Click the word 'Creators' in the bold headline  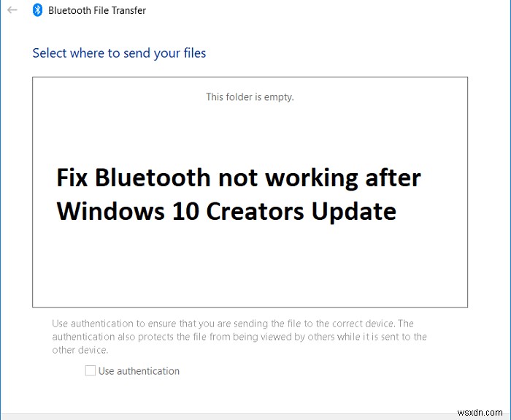tap(255, 211)
